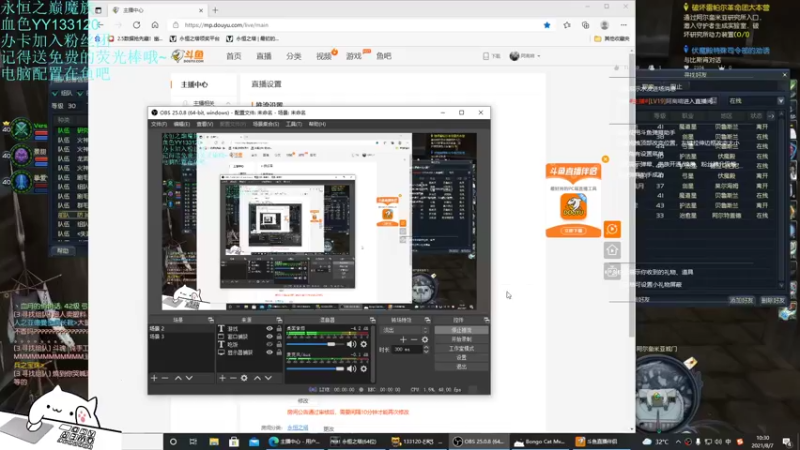Add a new scene with the plus icon
The width and height of the screenshot is (800, 450).
click(x=154, y=378)
